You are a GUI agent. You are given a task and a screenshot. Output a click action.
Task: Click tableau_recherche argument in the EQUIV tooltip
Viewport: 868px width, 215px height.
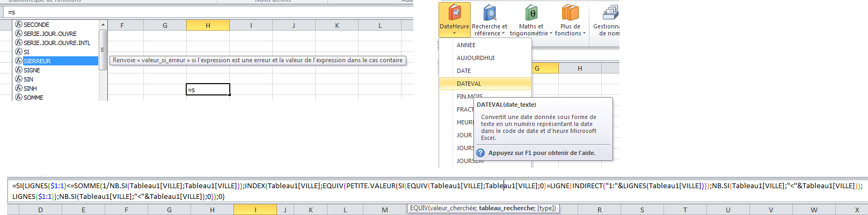507,208
